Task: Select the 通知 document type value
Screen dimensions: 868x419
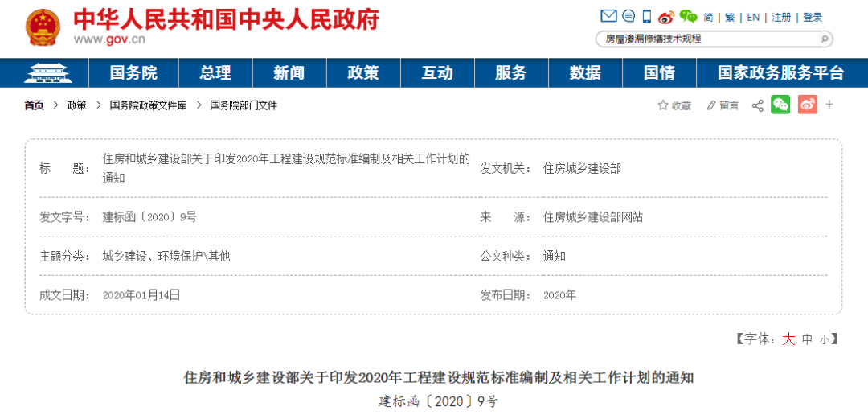Action: coord(554,256)
